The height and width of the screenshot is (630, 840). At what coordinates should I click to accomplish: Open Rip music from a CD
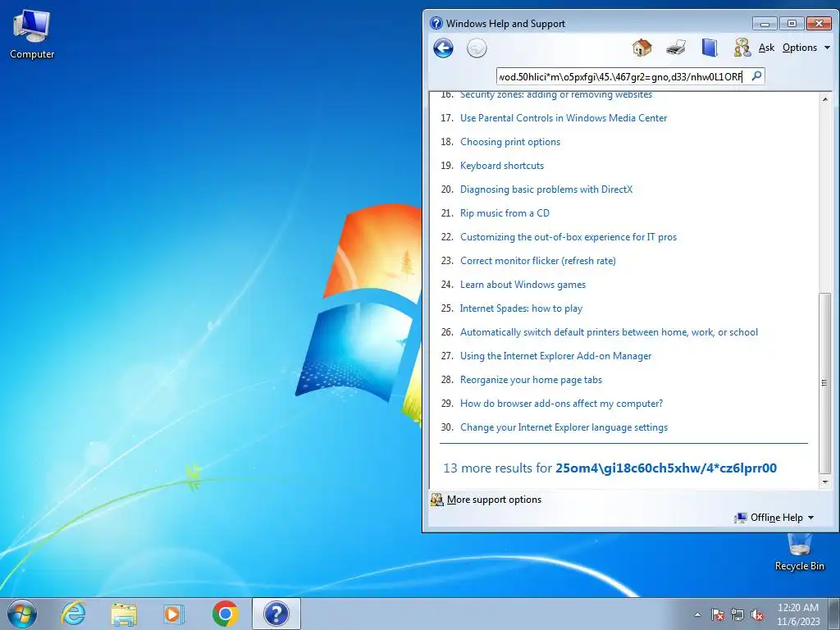504,213
